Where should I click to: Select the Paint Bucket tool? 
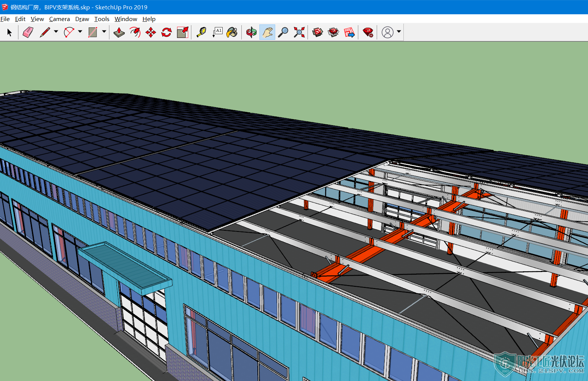click(x=232, y=32)
